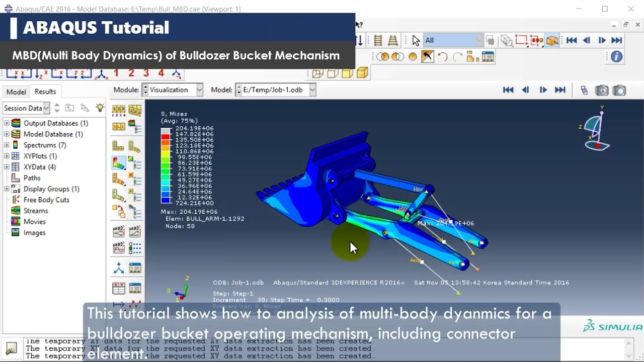The image size is (644, 362).
Task: Click the Plot Contours on Deformed Shape icon
Action: (119, 163)
